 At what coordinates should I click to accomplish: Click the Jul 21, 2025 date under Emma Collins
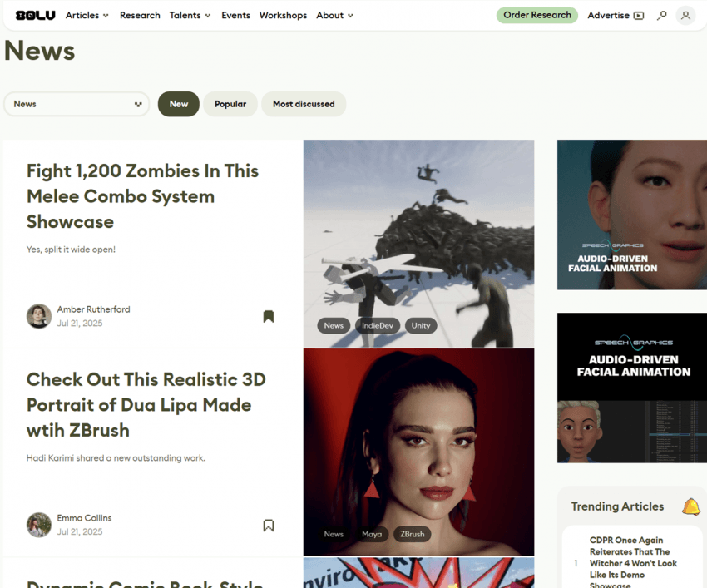[x=80, y=532]
